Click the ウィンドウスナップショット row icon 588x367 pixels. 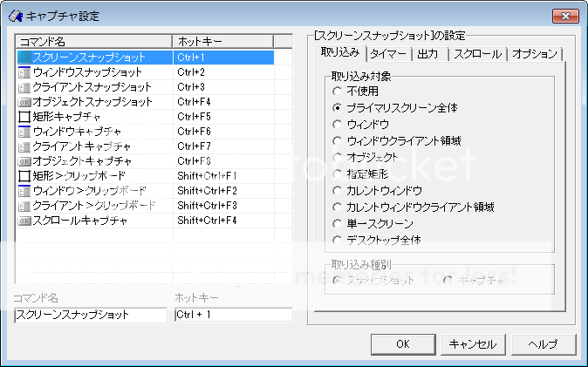[24, 72]
